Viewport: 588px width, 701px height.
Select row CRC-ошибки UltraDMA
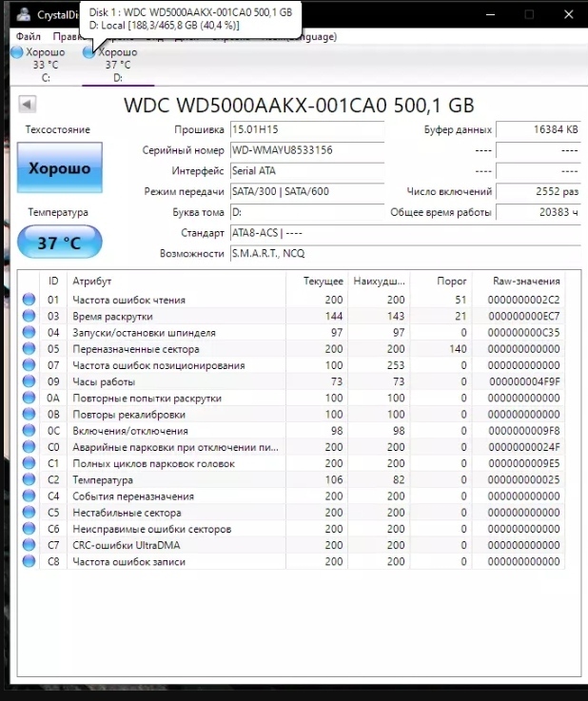click(291, 545)
